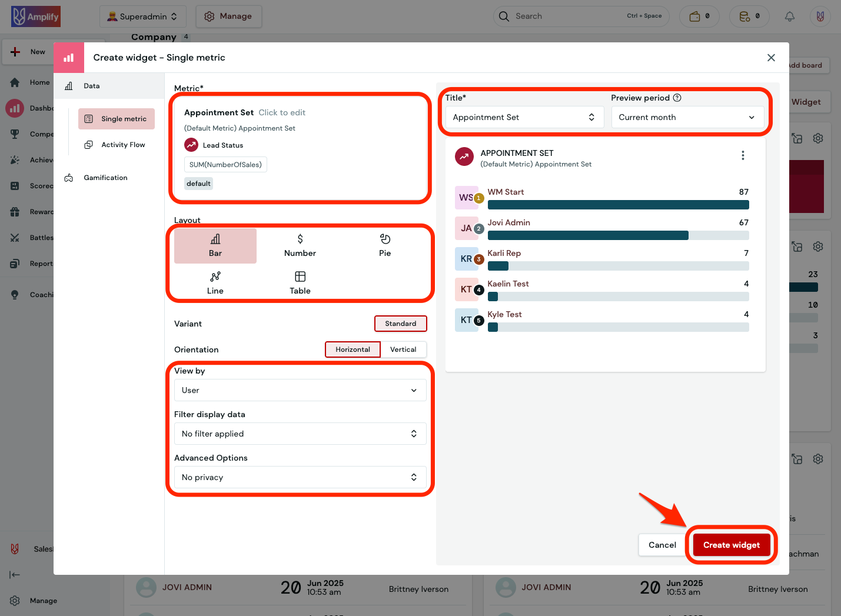Select the Bar layout option

215,245
